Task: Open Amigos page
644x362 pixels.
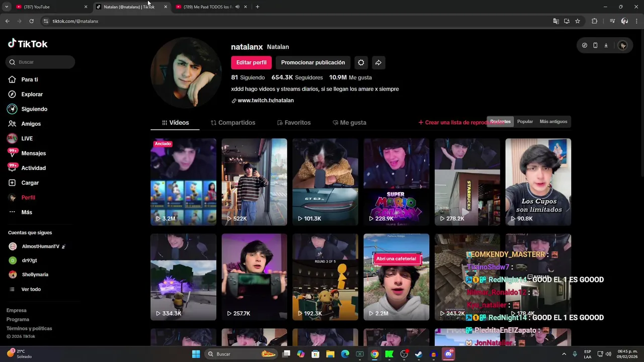Action: 31,124
